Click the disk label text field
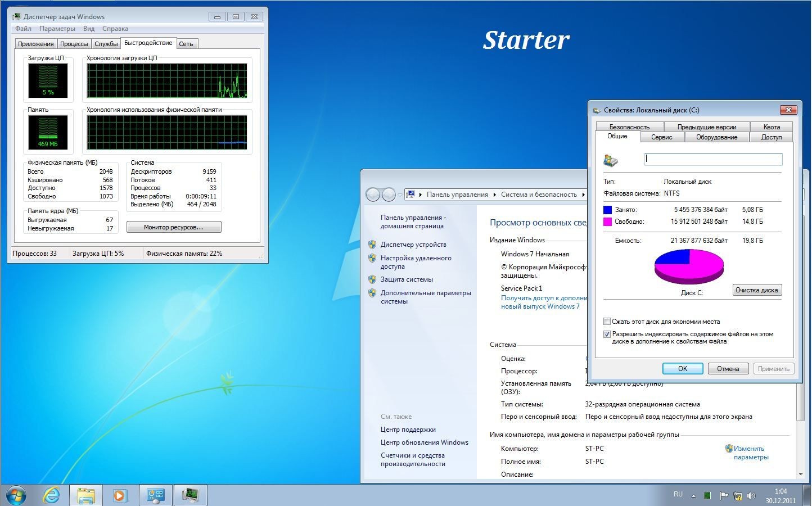 (713, 159)
